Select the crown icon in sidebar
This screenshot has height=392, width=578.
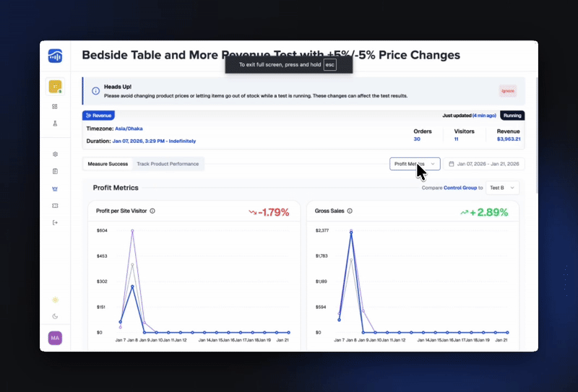tap(55, 188)
